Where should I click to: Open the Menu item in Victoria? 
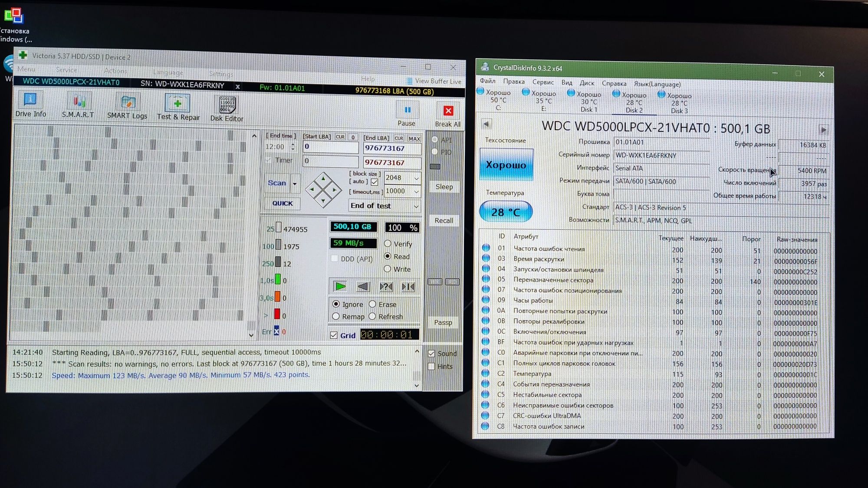(x=26, y=69)
